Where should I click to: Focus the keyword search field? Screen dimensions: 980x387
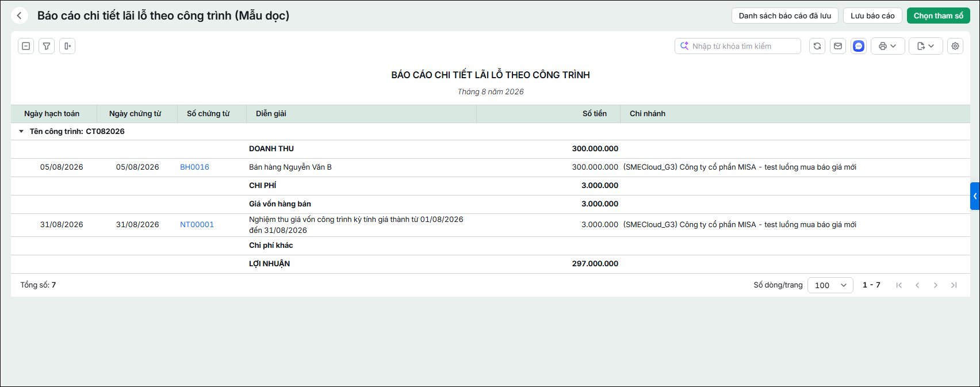[x=738, y=46]
